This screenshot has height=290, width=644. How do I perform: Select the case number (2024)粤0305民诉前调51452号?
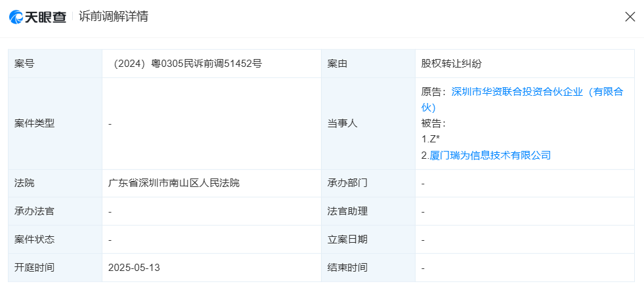coord(188,64)
